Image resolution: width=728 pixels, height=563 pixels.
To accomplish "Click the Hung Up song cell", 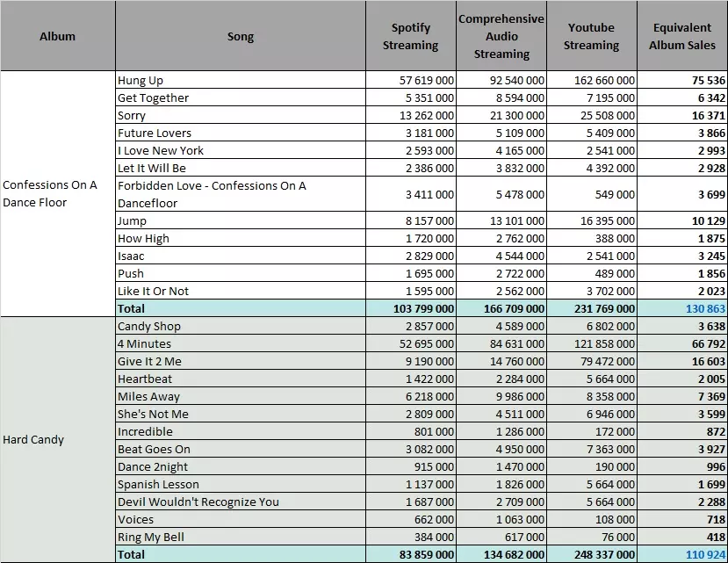I will coord(241,80).
